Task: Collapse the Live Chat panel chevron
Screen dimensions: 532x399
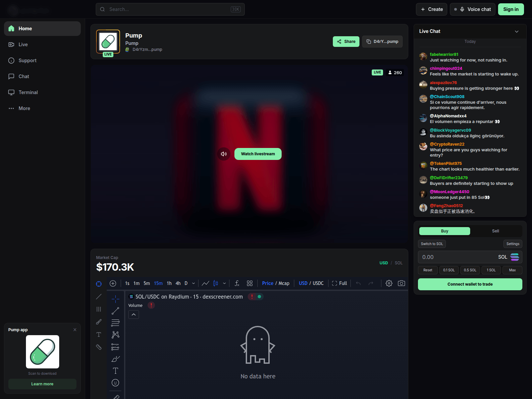Action: click(x=517, y=32)
